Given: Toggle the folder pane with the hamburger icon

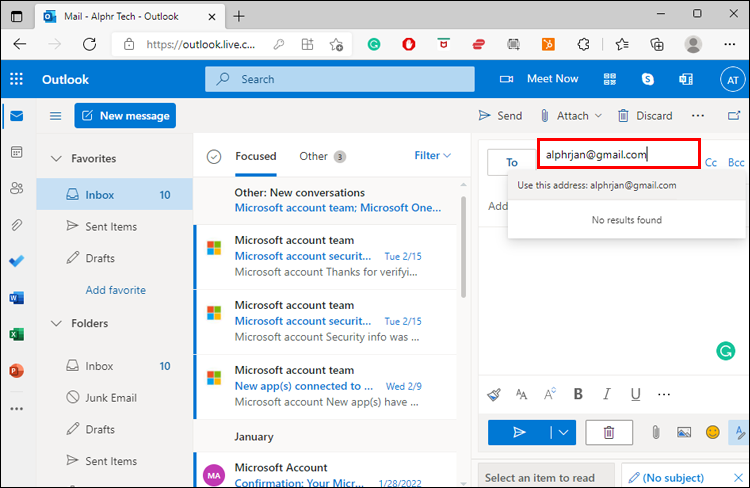Looking at the screenshot, I should coord(55,116).
